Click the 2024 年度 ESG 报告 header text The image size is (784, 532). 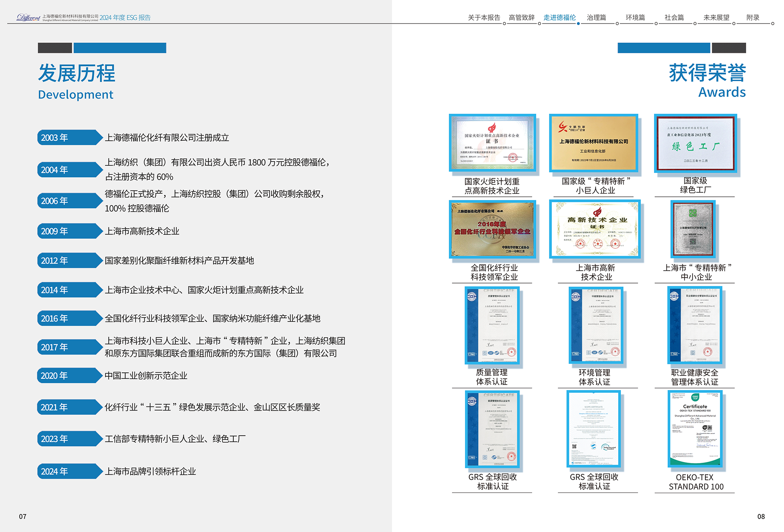click(125, 18)
